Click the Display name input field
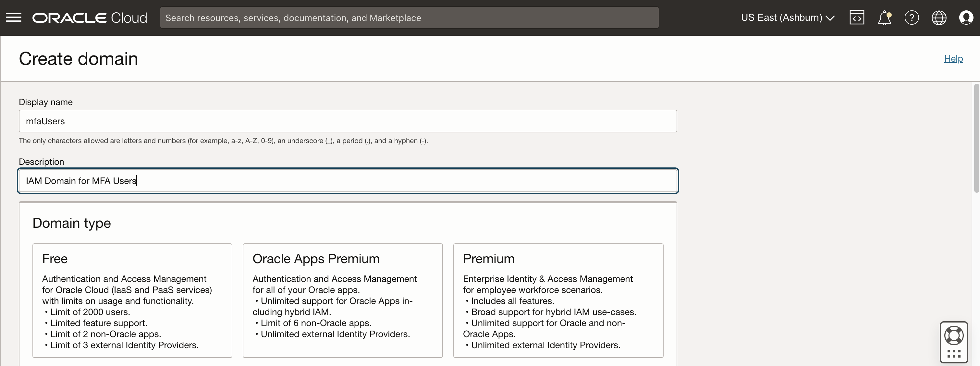 pyautogui.click(x=348, y=121)
